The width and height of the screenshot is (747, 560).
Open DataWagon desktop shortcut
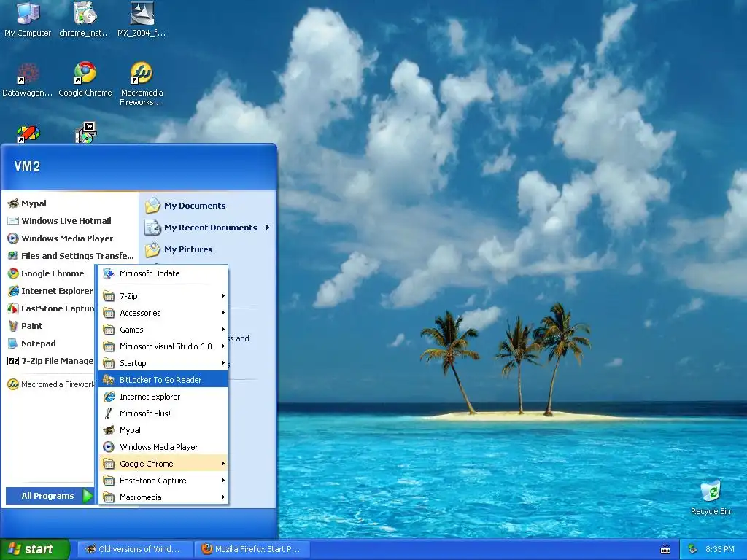click(28, 79)
